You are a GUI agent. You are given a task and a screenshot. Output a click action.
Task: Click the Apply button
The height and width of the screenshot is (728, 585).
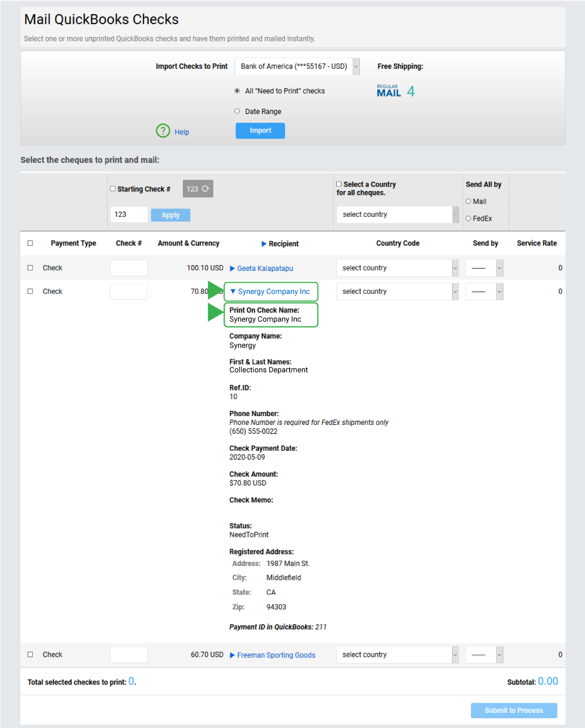[x=171, y=215]
